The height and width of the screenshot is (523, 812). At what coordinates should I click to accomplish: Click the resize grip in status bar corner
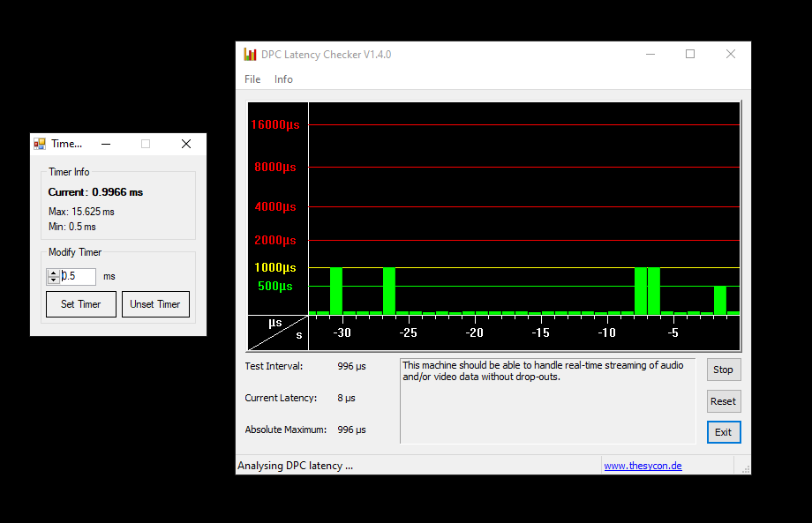pos(746,469)
